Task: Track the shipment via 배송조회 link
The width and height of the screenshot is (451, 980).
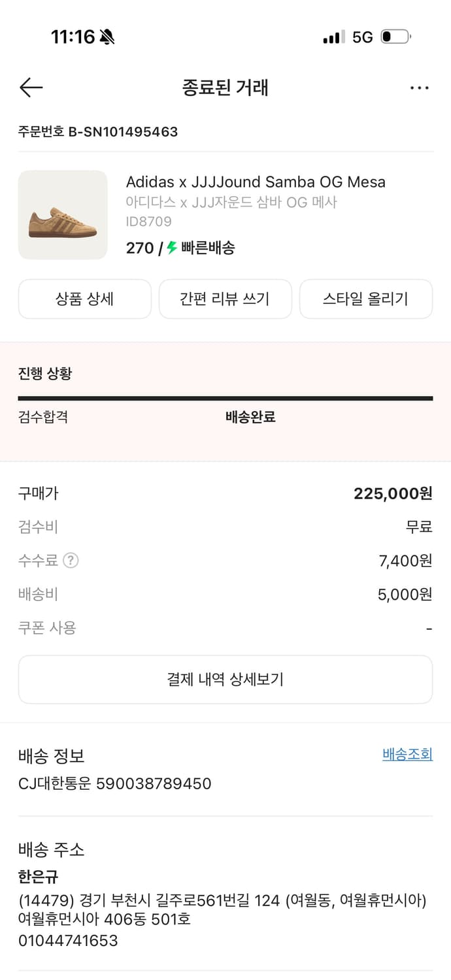Action: tap(406, 754)
